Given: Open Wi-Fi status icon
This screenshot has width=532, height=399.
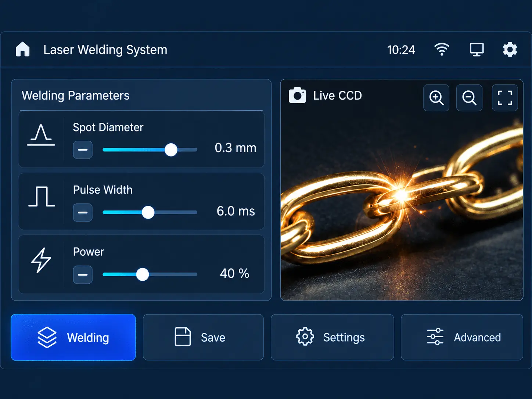Looking at the screenshot, I should pos(442,49).
